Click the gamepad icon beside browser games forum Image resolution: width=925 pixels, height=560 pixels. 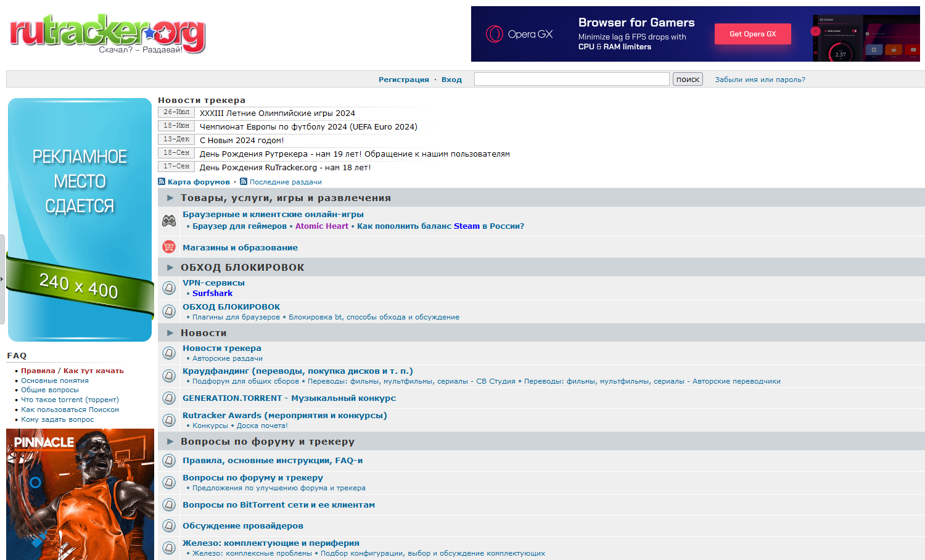coord(169,221)
